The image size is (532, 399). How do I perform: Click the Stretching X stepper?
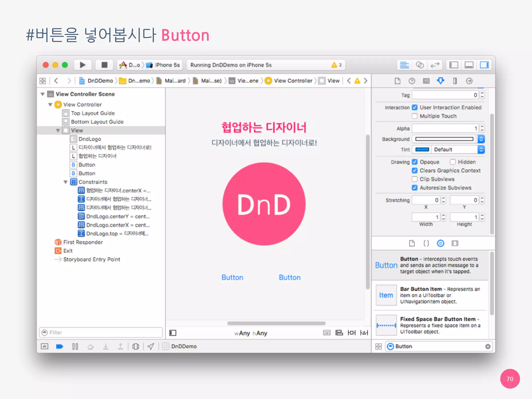pyautogui.click(x=443, y=200)
